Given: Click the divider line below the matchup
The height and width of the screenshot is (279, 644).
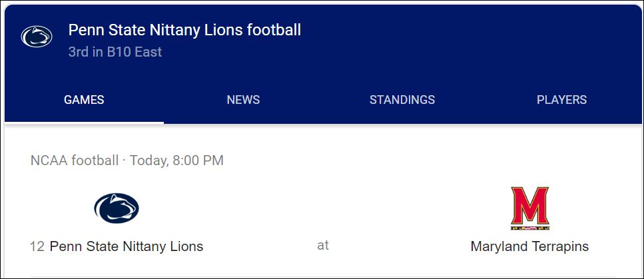Looking at the screenshot, I should click(323, 277).
